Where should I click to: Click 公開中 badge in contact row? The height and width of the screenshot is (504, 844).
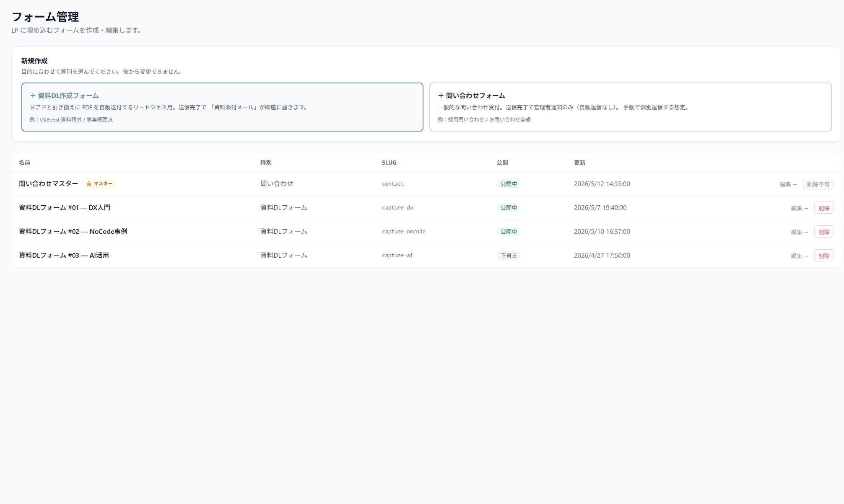pos(509,184)
